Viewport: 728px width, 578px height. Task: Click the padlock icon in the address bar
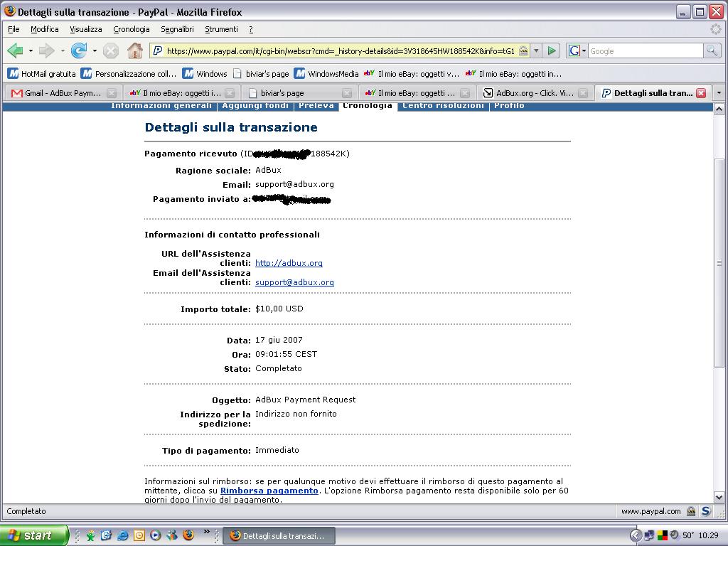click(523, 51)
